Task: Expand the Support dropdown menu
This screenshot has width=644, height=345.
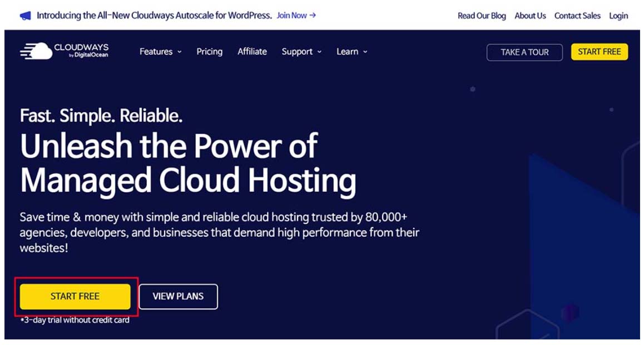Action: (302, 52)
